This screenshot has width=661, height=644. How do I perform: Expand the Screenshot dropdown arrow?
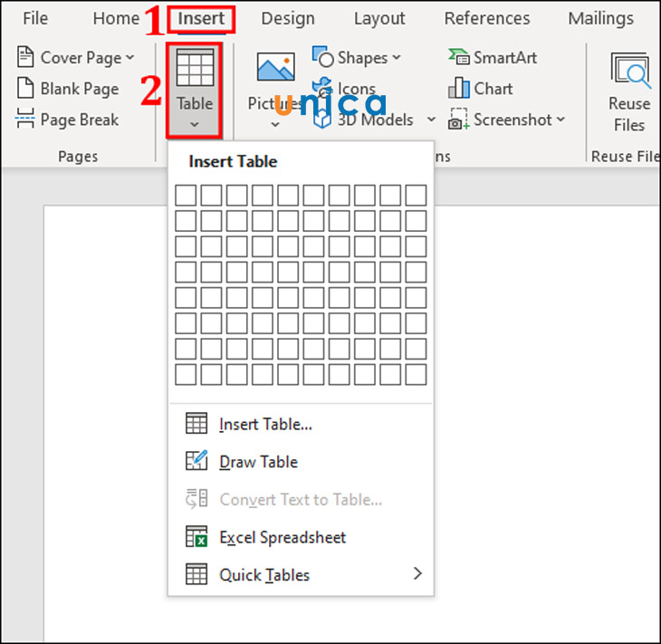pyautogui.click(x=560, y=120)
